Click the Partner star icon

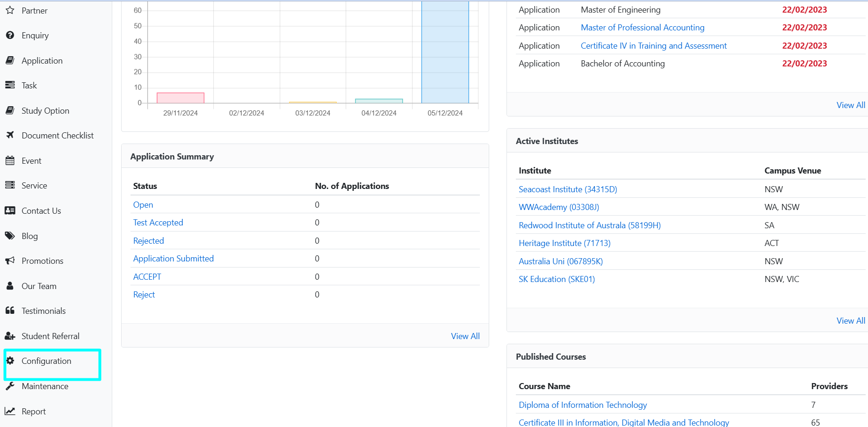pyautogui.click(x=10, y=10)
